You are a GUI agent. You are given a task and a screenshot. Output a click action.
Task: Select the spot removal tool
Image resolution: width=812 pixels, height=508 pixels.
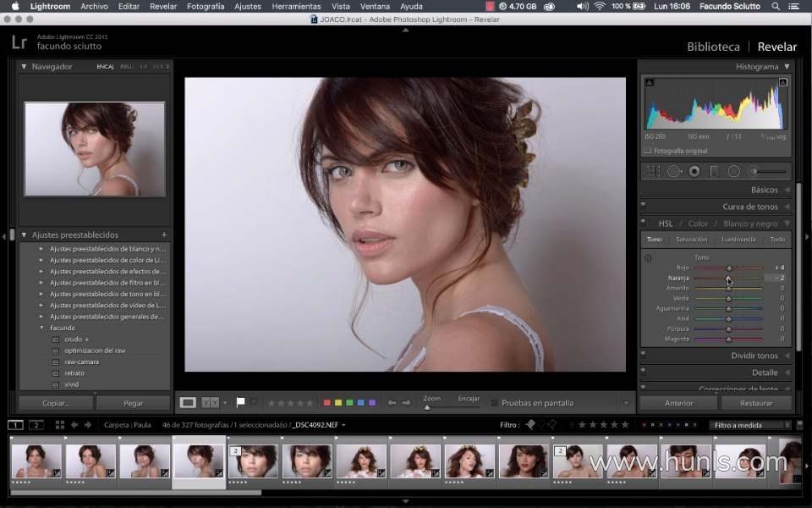tap(674, 171)
